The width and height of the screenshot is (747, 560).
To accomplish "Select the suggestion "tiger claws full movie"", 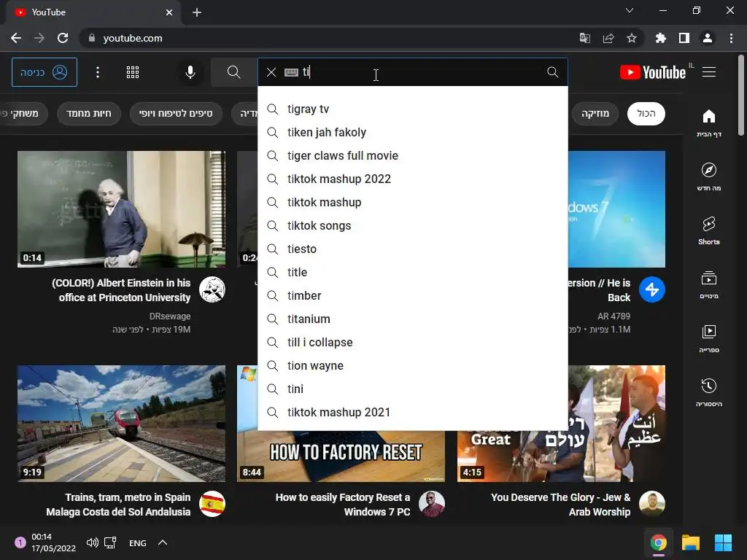I will pos(413,156).
